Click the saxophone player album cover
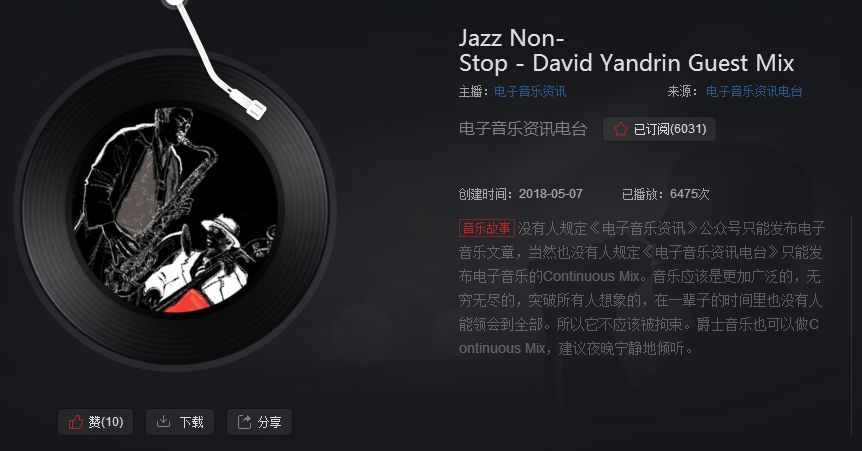Viewport: 862px width, 451px height. click(x=175, y=210)
